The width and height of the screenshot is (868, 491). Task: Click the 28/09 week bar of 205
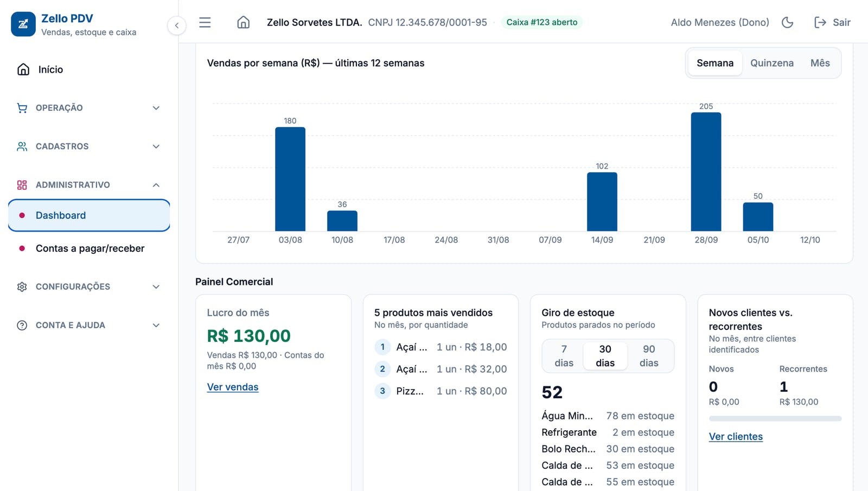706,171
